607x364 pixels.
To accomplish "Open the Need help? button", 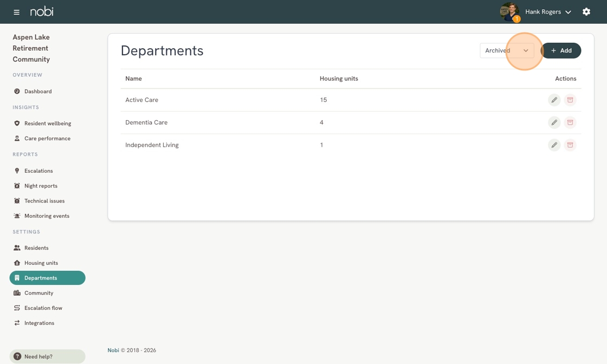I will tap(47, 356).
